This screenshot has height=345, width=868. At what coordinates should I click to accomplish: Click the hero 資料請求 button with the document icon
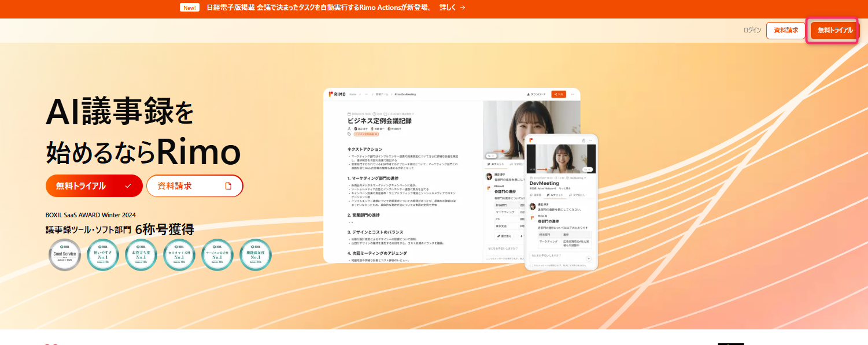pos(195,186)
